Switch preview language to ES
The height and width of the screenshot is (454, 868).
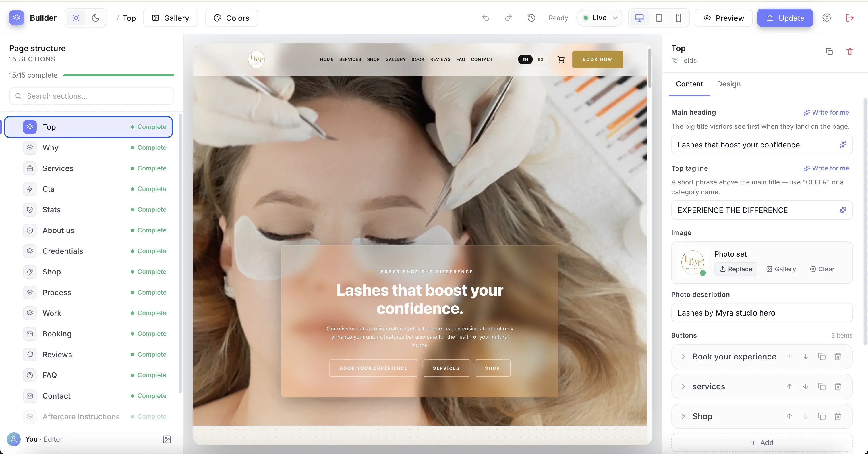(541, 59)
